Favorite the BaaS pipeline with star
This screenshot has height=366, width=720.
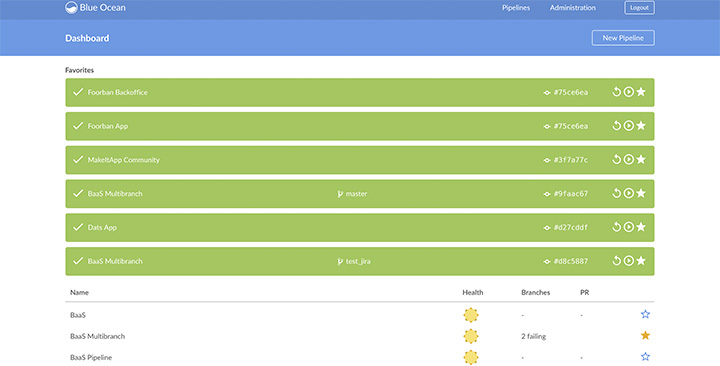[645, 314]
